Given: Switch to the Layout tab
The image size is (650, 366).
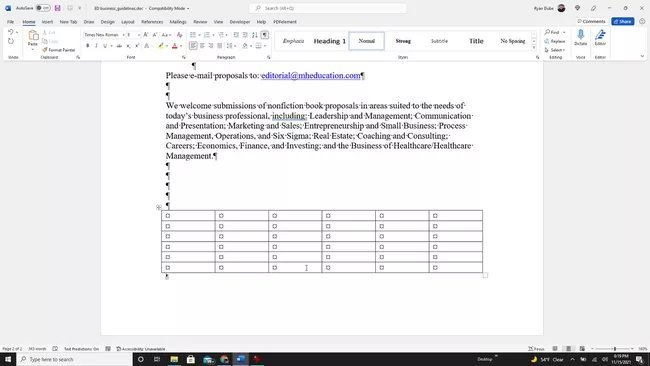Looking at the screenshot, I should (x=128, y=22).
